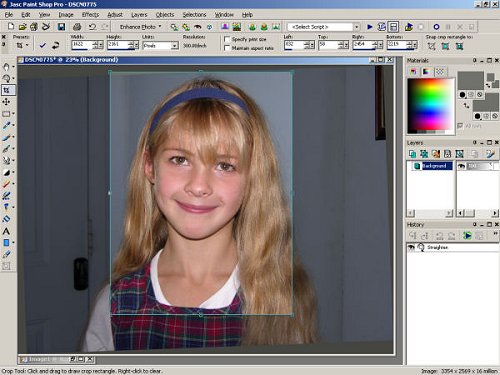This screenshot has width=500, height=375.
Task: Toggle the All tools checkbox in Materials
Action: coord(460,126)
